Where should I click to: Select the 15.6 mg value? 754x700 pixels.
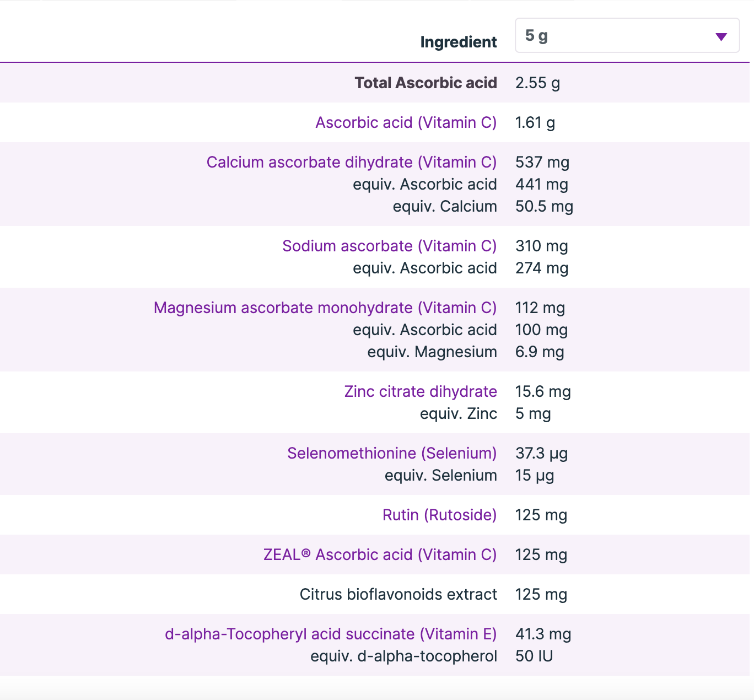point(543,391)
